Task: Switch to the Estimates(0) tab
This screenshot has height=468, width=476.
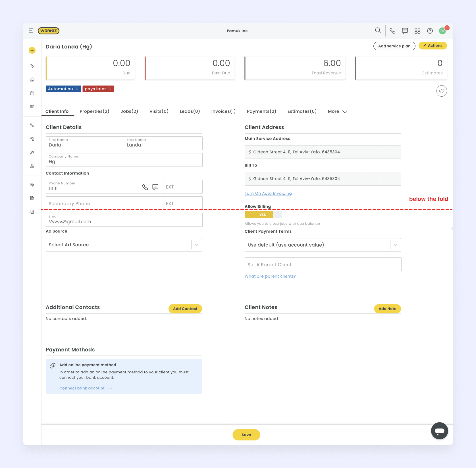Action: click(302, 111)
